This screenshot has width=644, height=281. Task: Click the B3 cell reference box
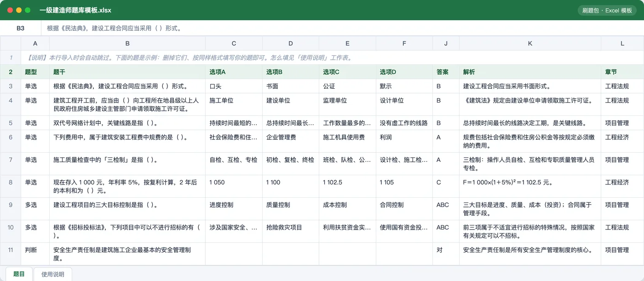tap(20, 28)
